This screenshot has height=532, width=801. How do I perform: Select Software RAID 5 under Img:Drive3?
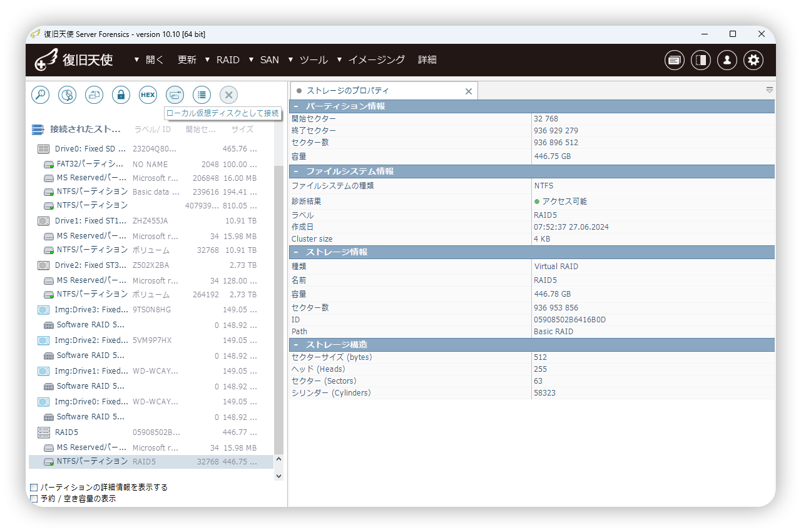point(151,325)
